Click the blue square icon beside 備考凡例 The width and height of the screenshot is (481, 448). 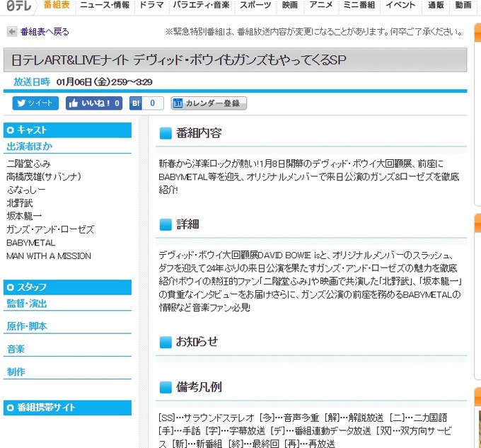pyautogui.click(x=166, y=387)
